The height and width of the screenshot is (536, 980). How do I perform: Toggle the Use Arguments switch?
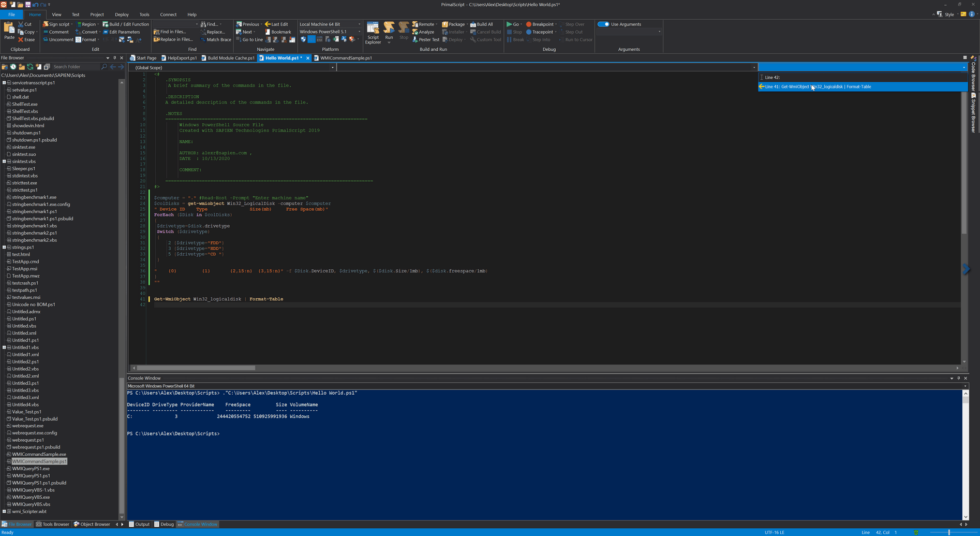point(603,24)
